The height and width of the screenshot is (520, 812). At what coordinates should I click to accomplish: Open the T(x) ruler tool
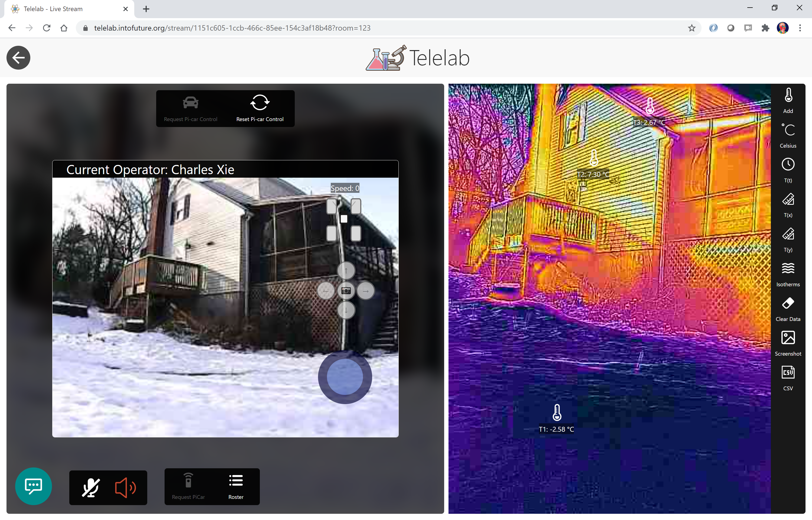coord(788,205)
